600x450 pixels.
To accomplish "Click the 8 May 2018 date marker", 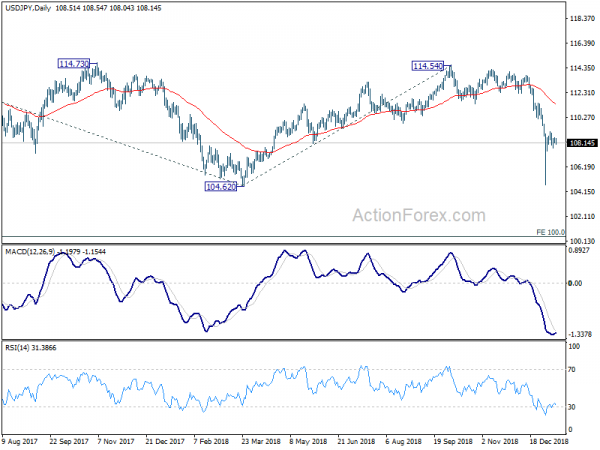I will tap(308, 442).
